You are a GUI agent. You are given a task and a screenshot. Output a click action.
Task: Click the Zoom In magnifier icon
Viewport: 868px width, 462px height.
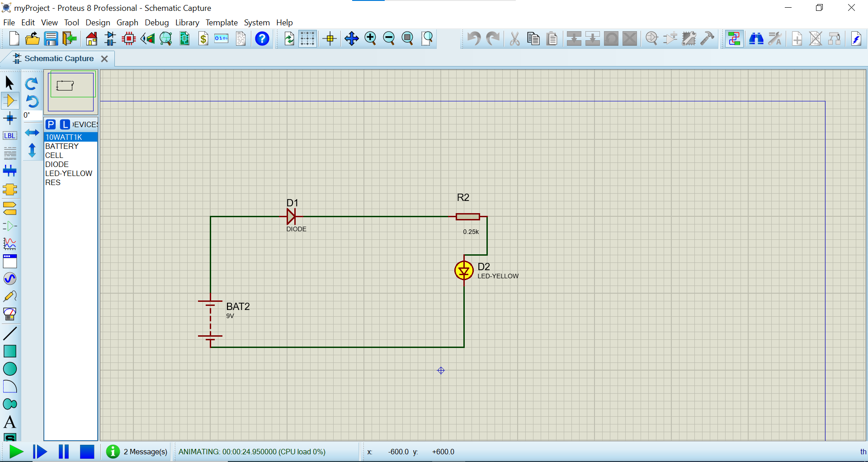[x=370, y=39]
